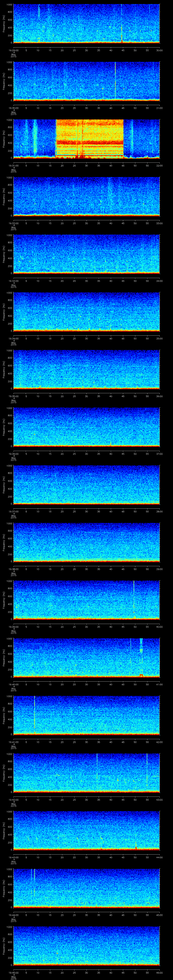The height and width of the screenshot is (980, 173).
Task: Select the loud broadband burst in the 19:31:00 spectrogram
Action: click(90, 139)
